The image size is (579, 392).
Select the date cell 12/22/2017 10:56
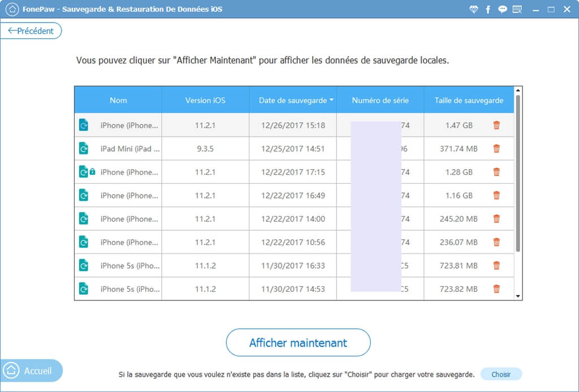coord(293,242)
